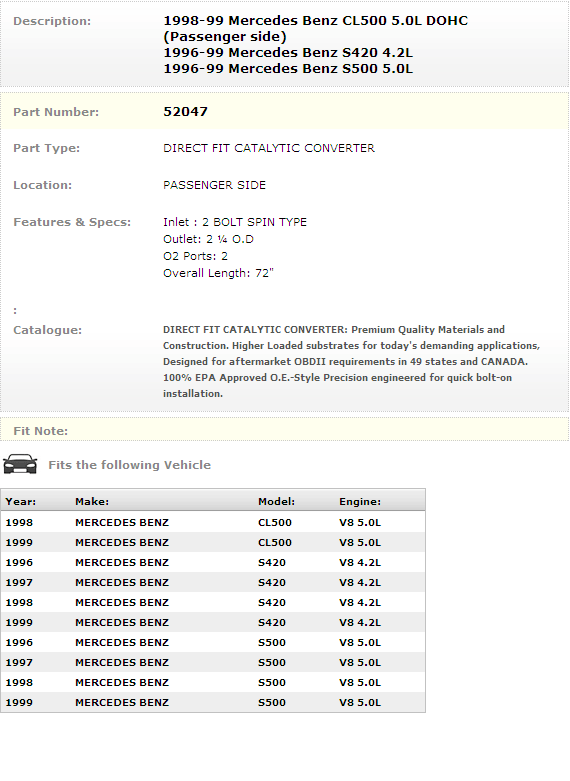Click the Overall Length 72" spec
The image size is (570, 781).
click(x=218, y=273)
